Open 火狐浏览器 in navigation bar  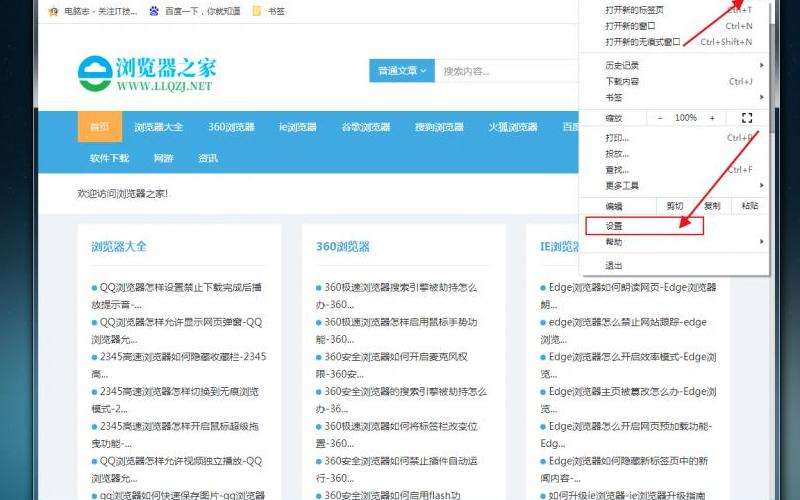(513, 127)
